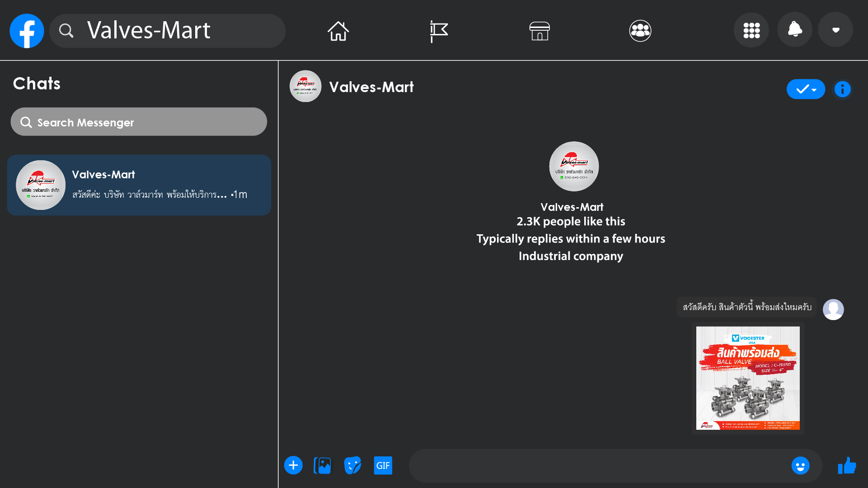Click the large Valves-Mart profile picture
Viewport: 868px width, 488px height.
coord(574,166)
